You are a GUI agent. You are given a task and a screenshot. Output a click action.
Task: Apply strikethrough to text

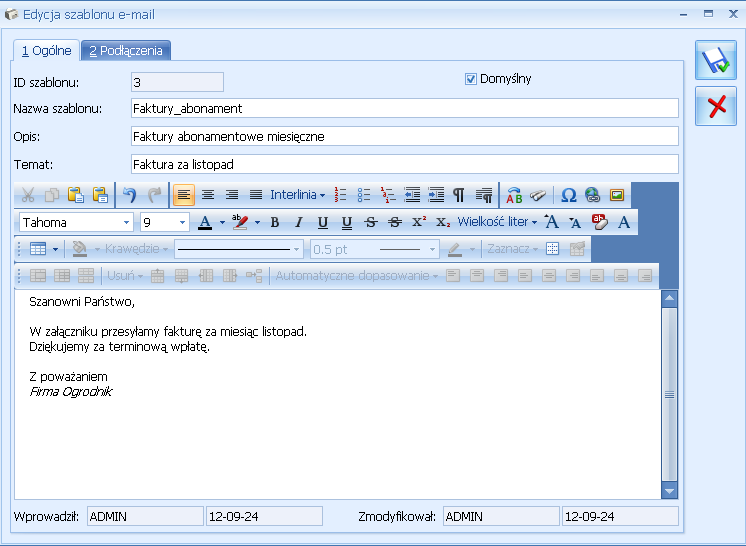pyautogui.click(x=371, y=222)
